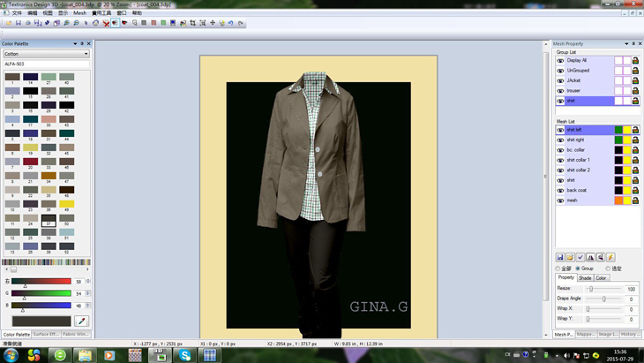Select the 全部 radio button
Screen dimensions: 644x363
point(558,268)
